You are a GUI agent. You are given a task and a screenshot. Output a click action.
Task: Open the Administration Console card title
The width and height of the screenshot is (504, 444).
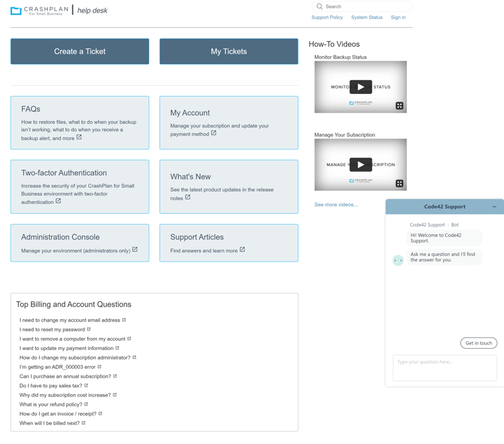60,237
